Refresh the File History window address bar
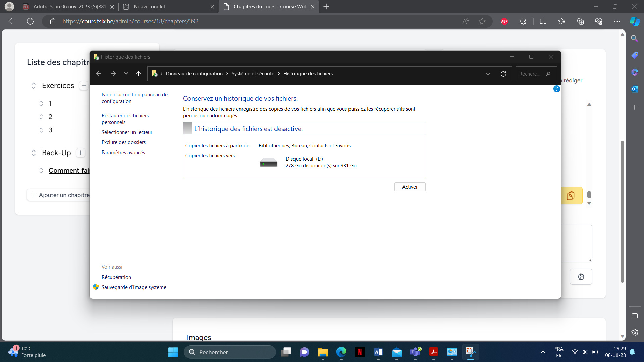 tap(503, 74)
